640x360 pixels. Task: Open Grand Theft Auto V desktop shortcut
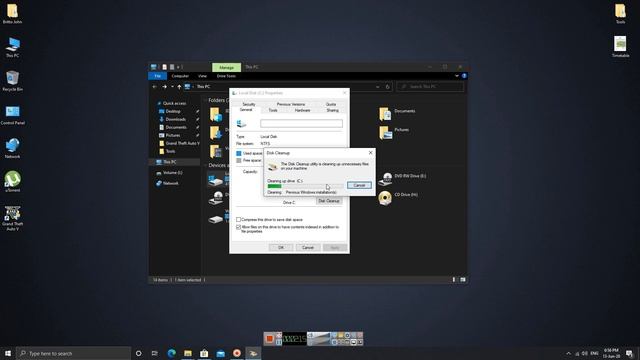pos(12,218)
